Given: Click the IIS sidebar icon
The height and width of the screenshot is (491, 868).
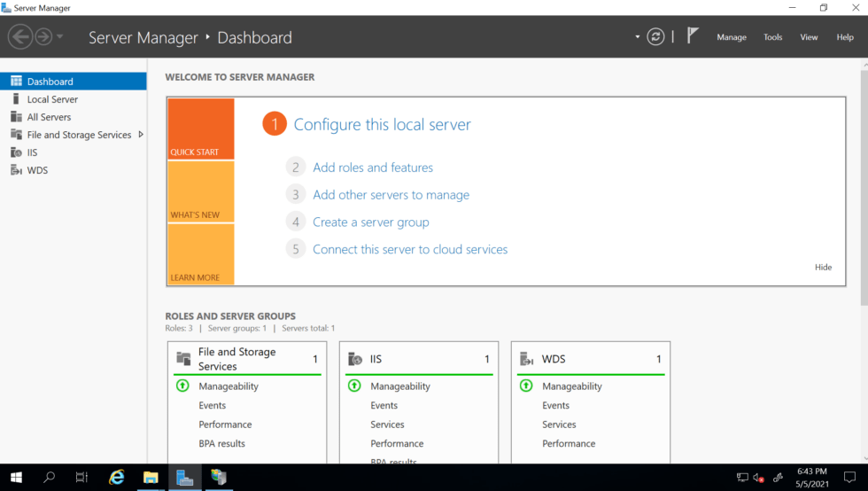Looking at the screenshot, I should point(16,152).
